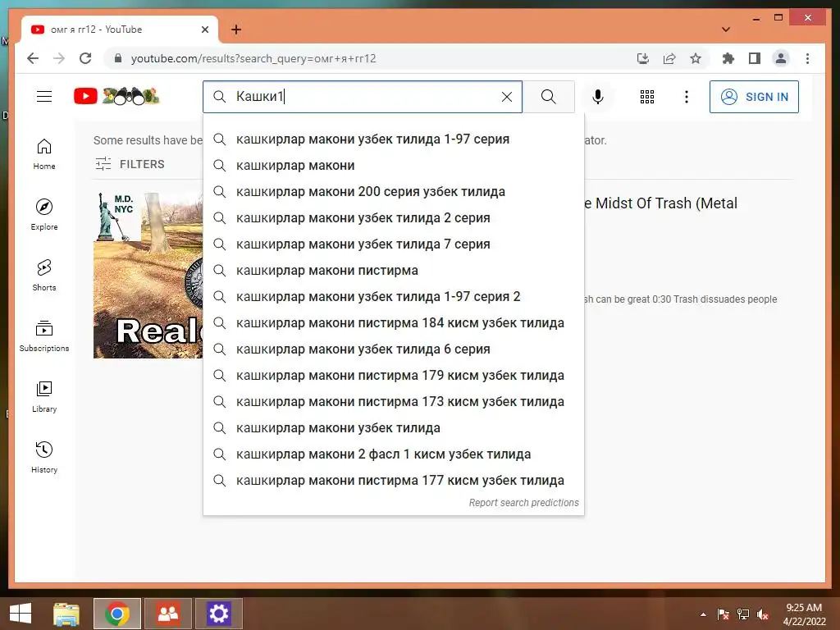Open the red people app in taskbar
Image resolution: width=840 pixels, height=630 pixels.
(167, 614)
